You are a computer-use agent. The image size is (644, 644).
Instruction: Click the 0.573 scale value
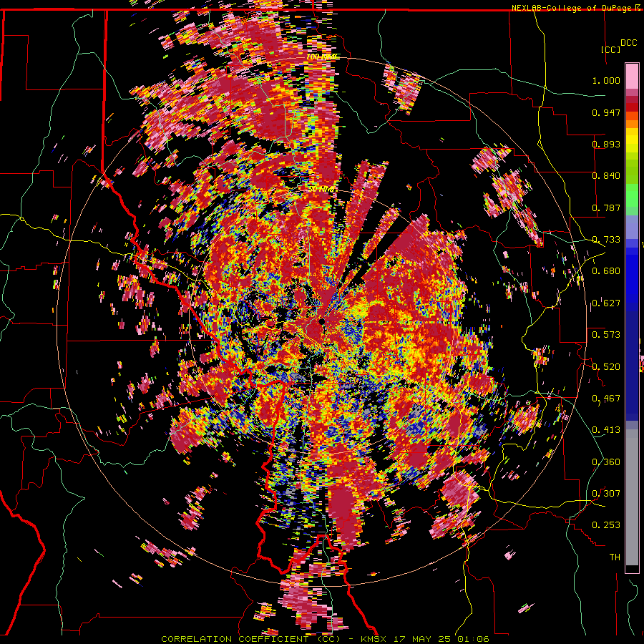coord(606,335)
